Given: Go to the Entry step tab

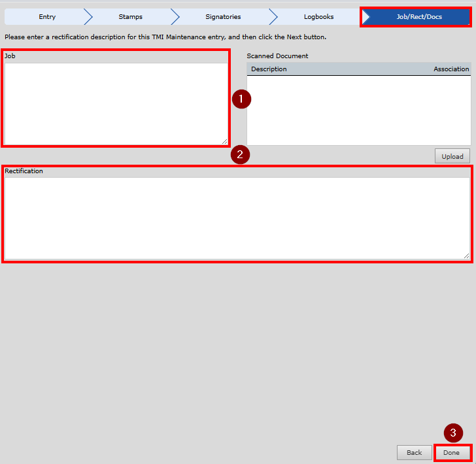Looking at the screenshot, I should coord(46,17).
